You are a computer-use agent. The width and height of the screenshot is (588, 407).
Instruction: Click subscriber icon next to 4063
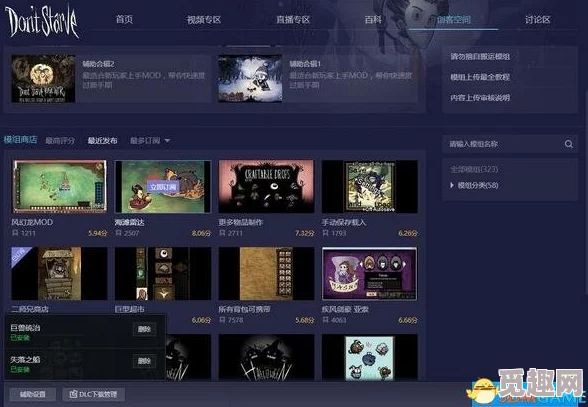click(x=326, y=320)
